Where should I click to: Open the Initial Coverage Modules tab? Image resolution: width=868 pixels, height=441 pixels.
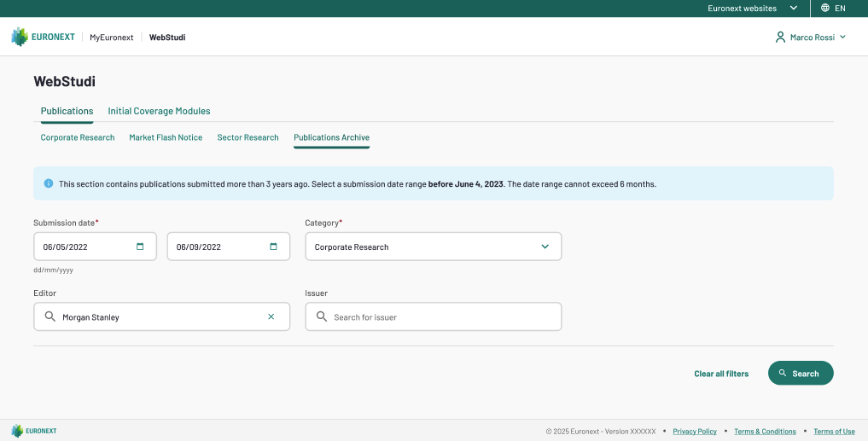(159, 111)
